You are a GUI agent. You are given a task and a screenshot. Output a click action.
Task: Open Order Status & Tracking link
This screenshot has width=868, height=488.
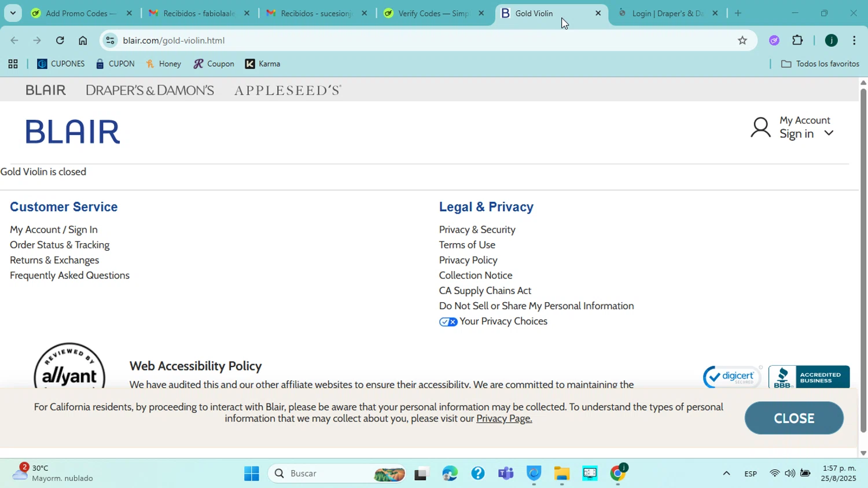(x=60, y=245)
